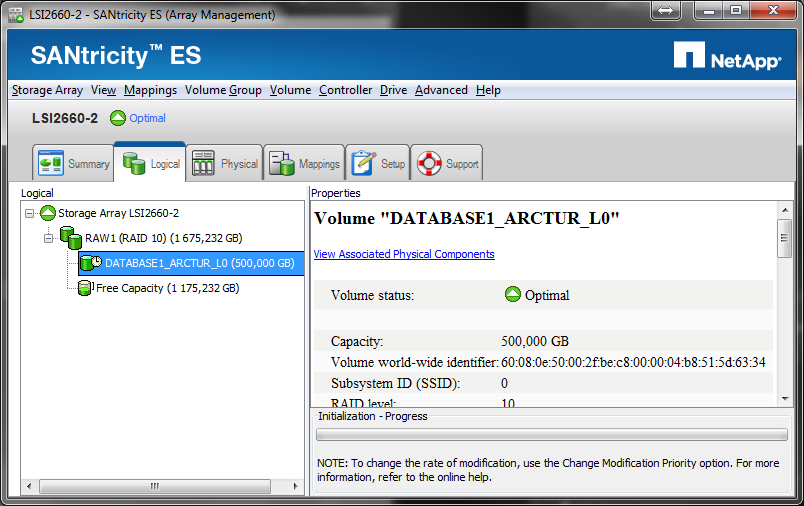Click the RAW1 volume group cylinders icon

coord(71,238)
